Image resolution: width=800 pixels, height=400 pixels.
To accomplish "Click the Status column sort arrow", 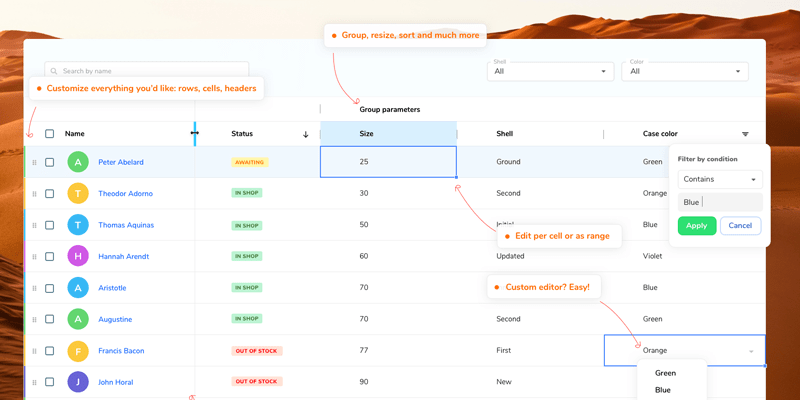I will point(306,134).
